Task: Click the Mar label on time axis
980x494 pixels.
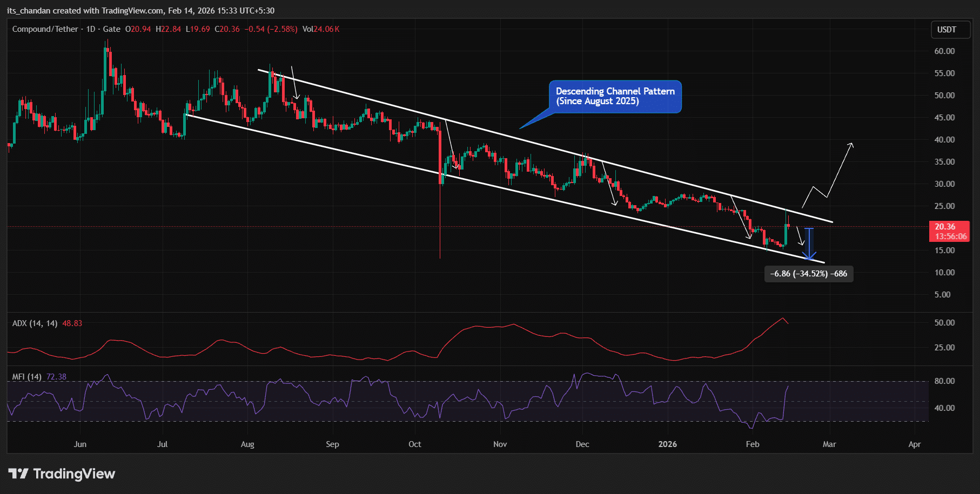Action: click(829, 444)
